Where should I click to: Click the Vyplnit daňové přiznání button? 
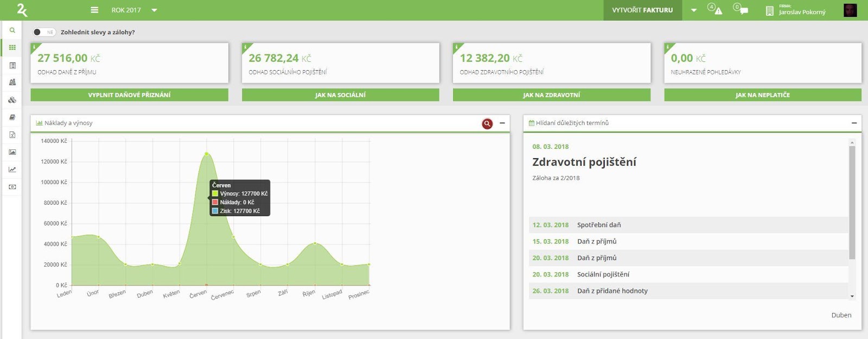click(129, 95)
